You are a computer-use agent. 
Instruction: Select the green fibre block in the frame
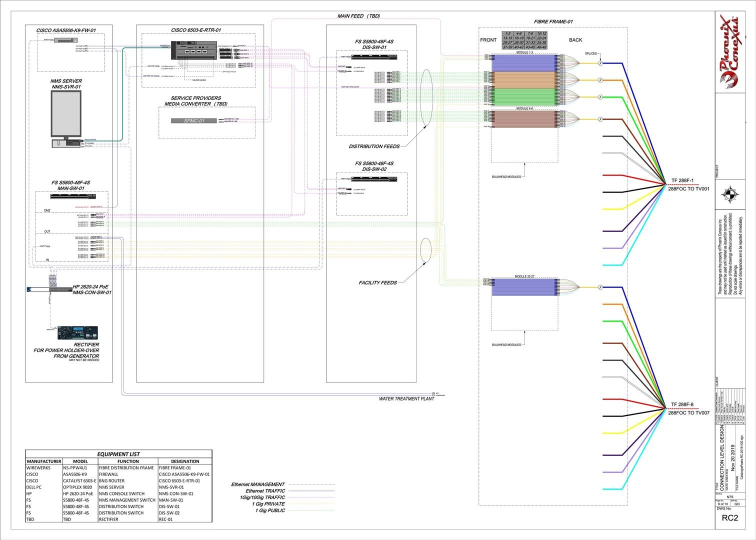[x=524, y=96]
